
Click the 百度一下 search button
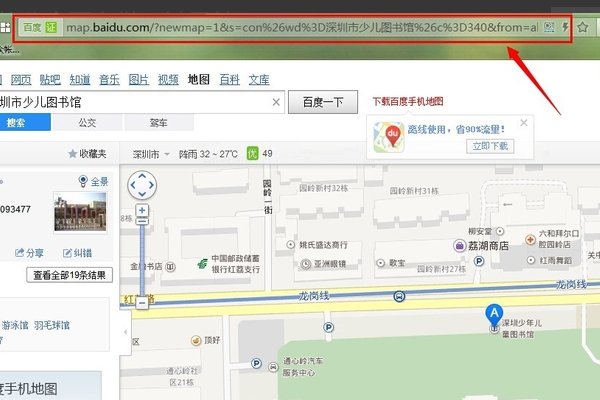point(323,102)
